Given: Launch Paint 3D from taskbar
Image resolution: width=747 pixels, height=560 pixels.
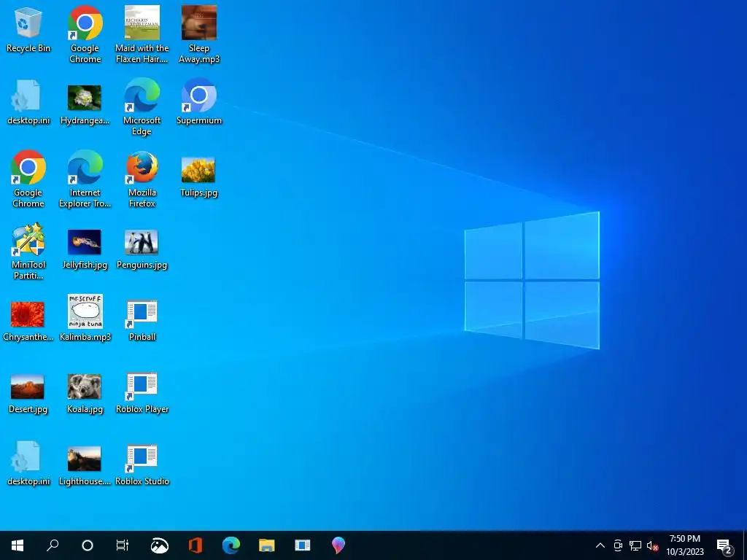Looking at the screenshot, I should [x=338, y=545].
